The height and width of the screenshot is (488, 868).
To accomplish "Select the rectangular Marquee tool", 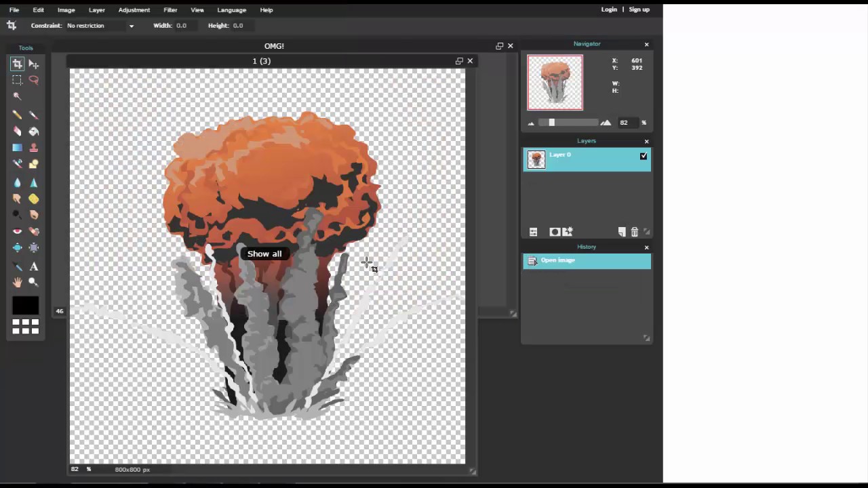I will coord(17,80).
